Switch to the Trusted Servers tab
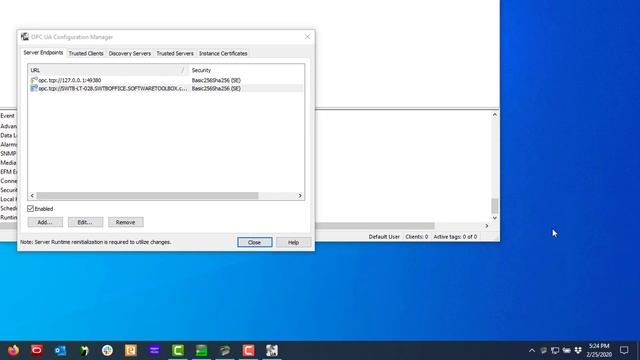Image resolution: width=640 pixels, height=360 pixels. [175, 53]
